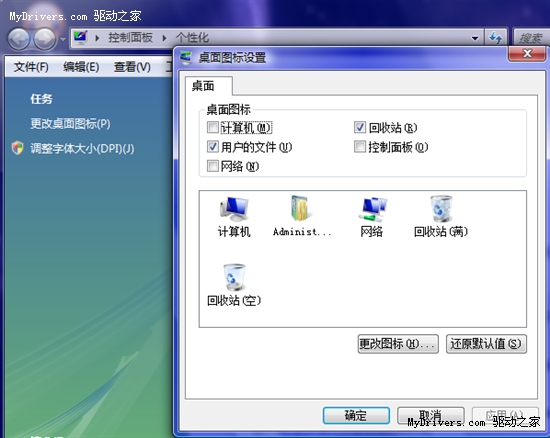
Task: Open recent pages dropdown beside forward button
Action: click(62, 39)
